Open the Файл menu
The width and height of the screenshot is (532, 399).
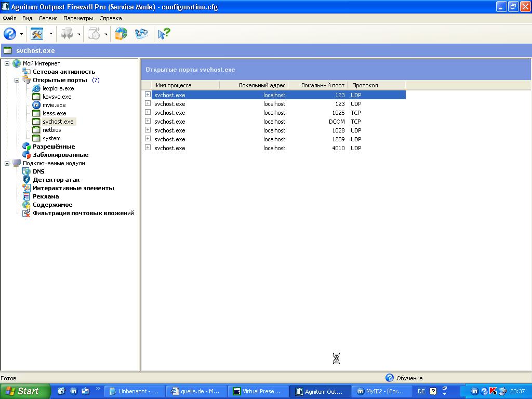coord(9,18)
